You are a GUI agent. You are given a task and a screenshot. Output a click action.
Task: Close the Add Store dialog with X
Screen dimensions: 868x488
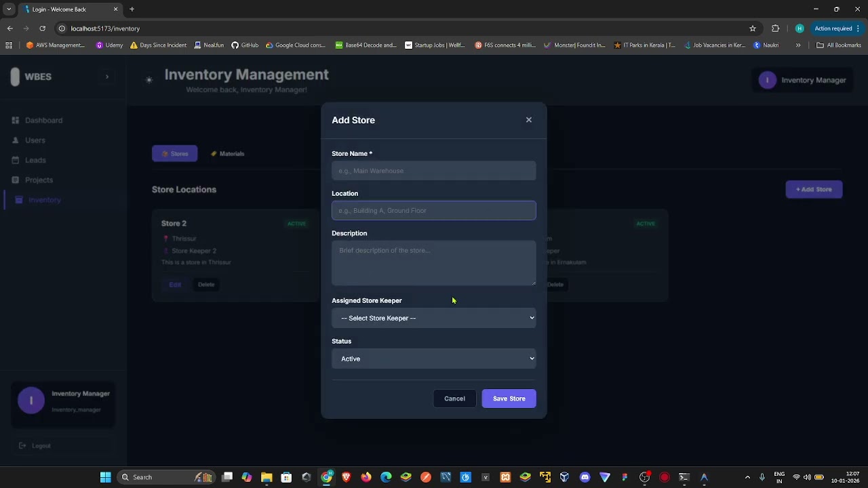[x=529, y=120]
